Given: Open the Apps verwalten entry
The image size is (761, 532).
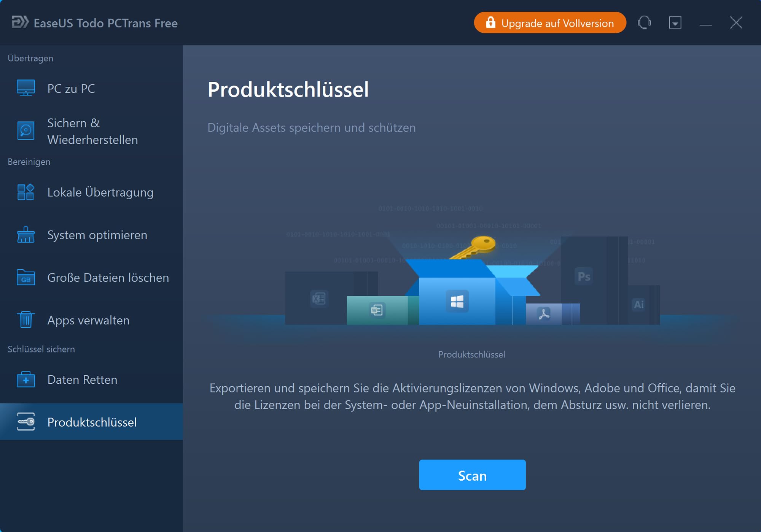Looking at the screenshot, I should click(91, 320).
